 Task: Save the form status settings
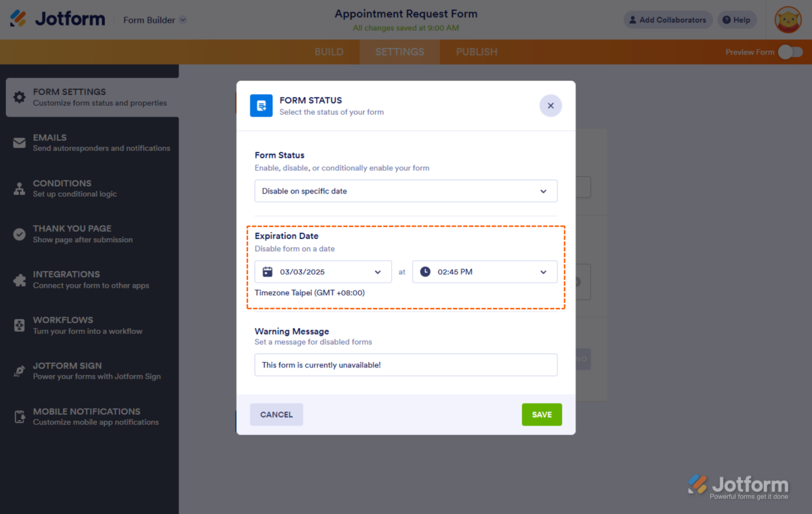[x=541, y=415]
